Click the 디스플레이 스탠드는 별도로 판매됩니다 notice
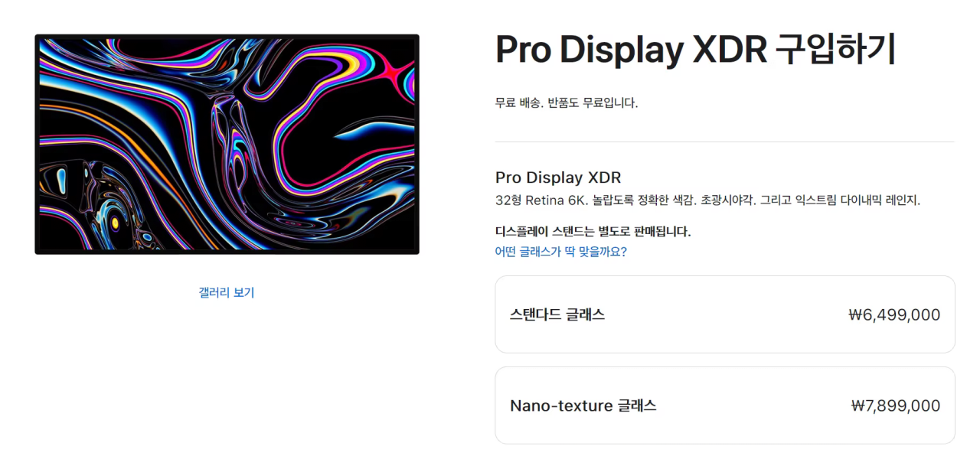This screenshot has width=980, height=459. pyautogui.click(x=593, y=231)
